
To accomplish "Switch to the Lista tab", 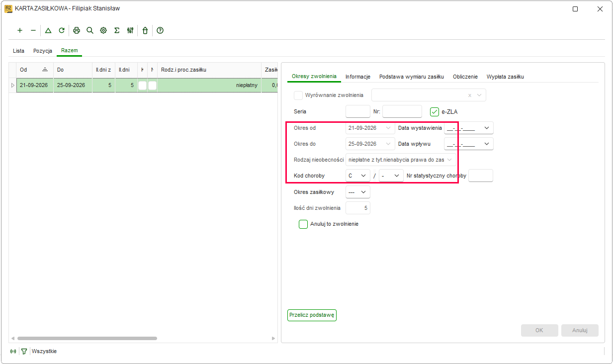I will [18, 51].
